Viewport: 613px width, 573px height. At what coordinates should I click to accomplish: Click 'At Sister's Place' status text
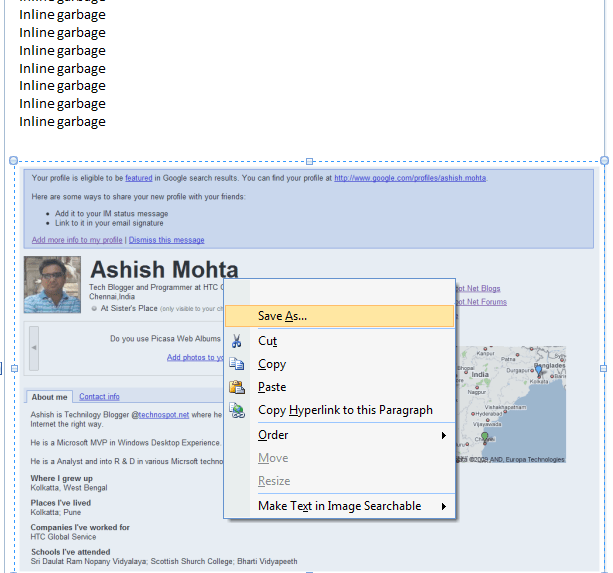(x=129, y=308)
